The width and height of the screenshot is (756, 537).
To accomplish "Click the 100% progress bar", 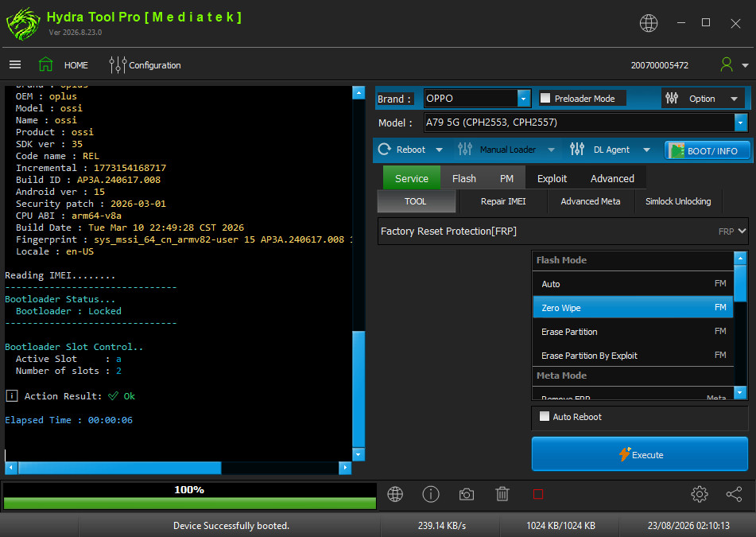I will point(189,496).
